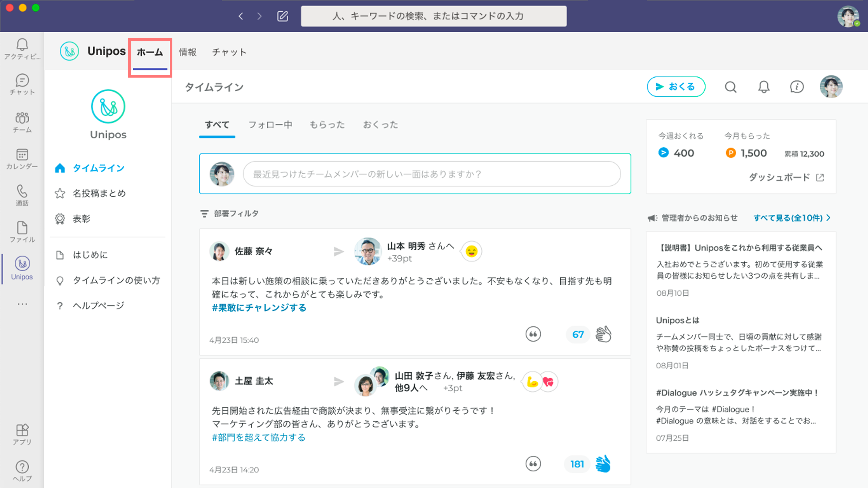
Task: Open Calls (通話) in the sidebar
Action: [x=22, y=195]
